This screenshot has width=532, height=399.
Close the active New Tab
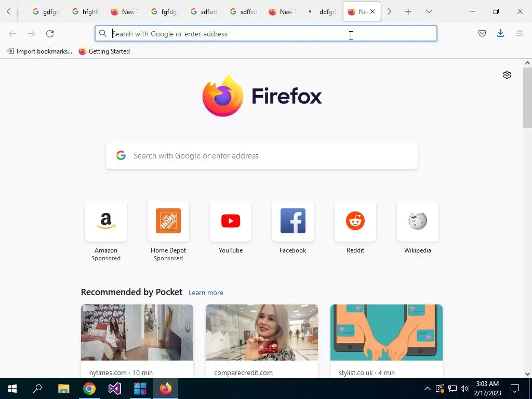tap(373, 11)
